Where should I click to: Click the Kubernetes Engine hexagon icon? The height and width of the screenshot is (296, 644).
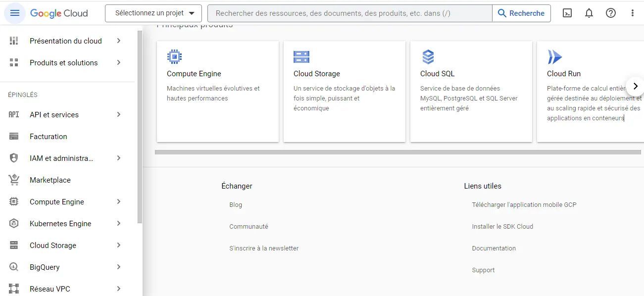14,224
